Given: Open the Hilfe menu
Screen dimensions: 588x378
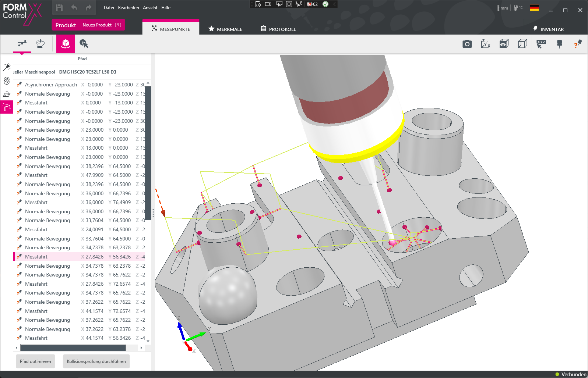Looking at the screenshot, I should point(166,8).
